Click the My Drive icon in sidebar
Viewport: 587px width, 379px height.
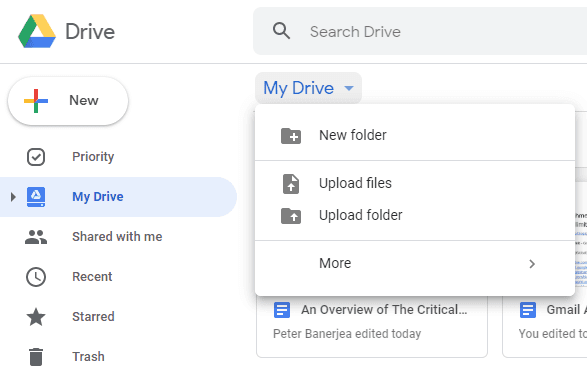(x=36, y=197)
